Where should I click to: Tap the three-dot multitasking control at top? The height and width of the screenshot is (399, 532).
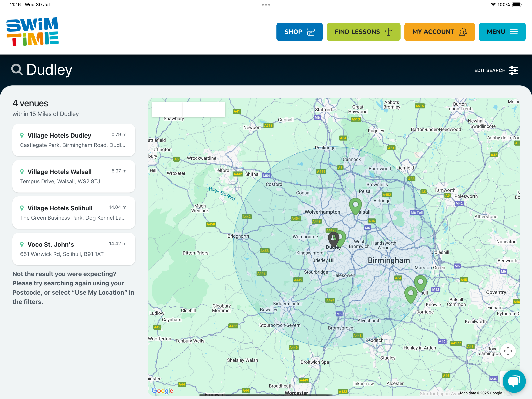[266, 5]
